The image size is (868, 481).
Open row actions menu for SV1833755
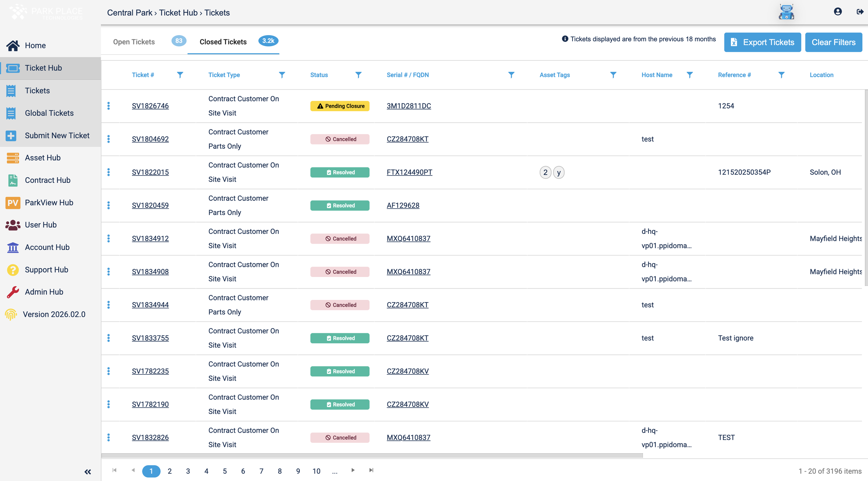(x=109, y=338)
